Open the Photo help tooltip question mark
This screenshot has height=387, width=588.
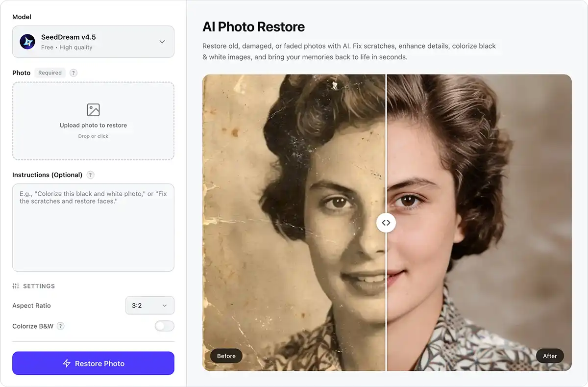coord(73,73)
